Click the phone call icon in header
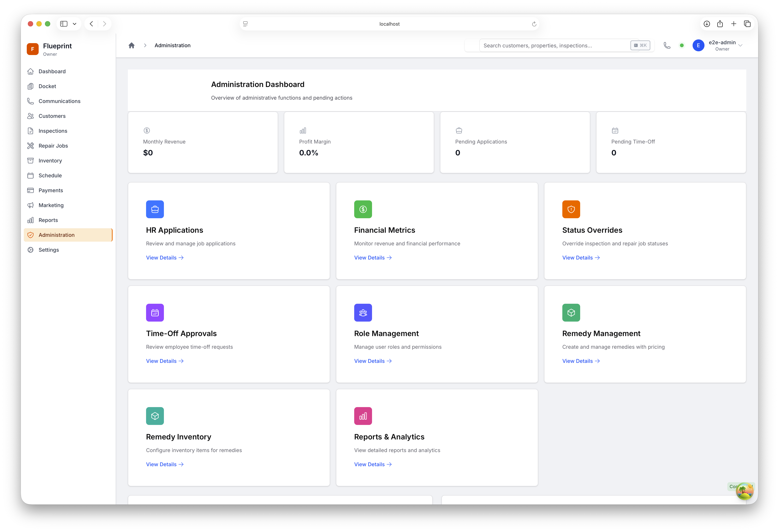 [667, 45]
